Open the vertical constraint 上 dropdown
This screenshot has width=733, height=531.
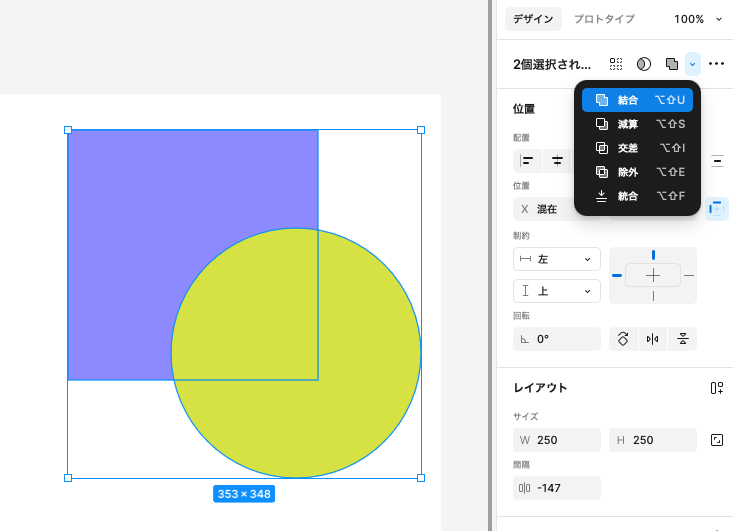556,291
